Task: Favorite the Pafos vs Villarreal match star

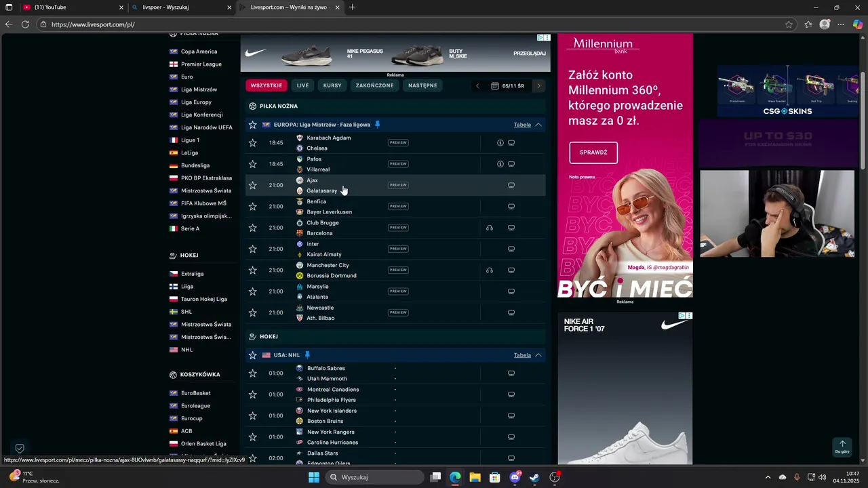Action: [x=253, y=164]
